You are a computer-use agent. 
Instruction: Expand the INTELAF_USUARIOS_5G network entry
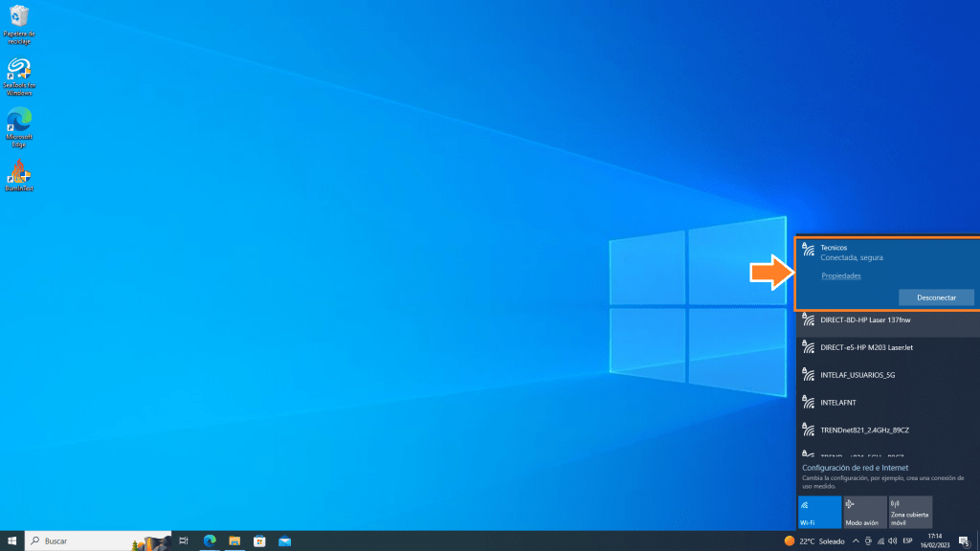[x=887, y=375]
